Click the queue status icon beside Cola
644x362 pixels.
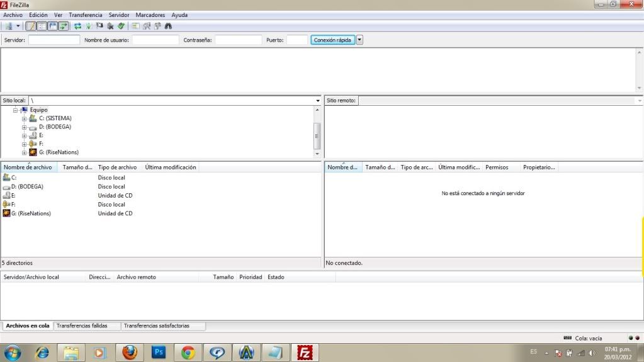point(568,337)
